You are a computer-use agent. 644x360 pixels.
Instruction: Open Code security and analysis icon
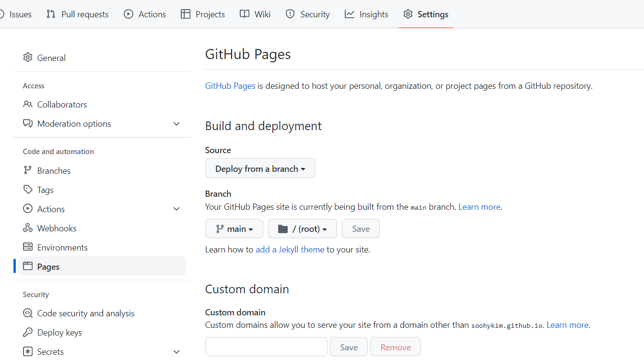(28, 313)
